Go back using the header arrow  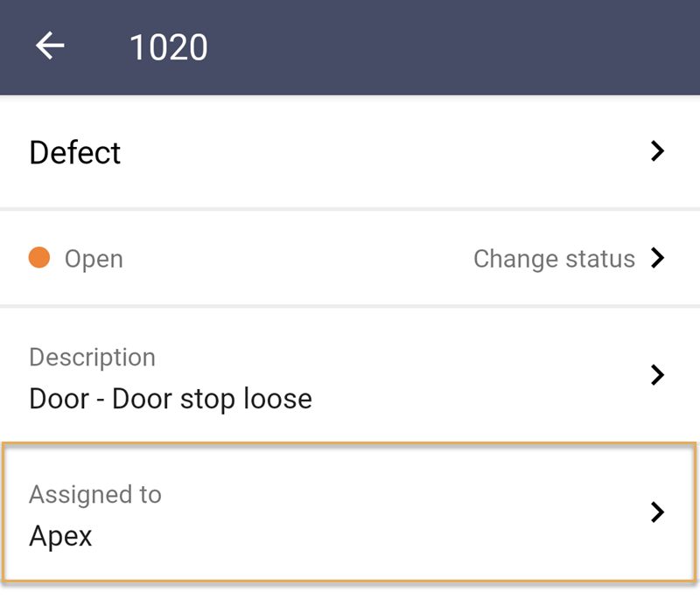point(50,45)
